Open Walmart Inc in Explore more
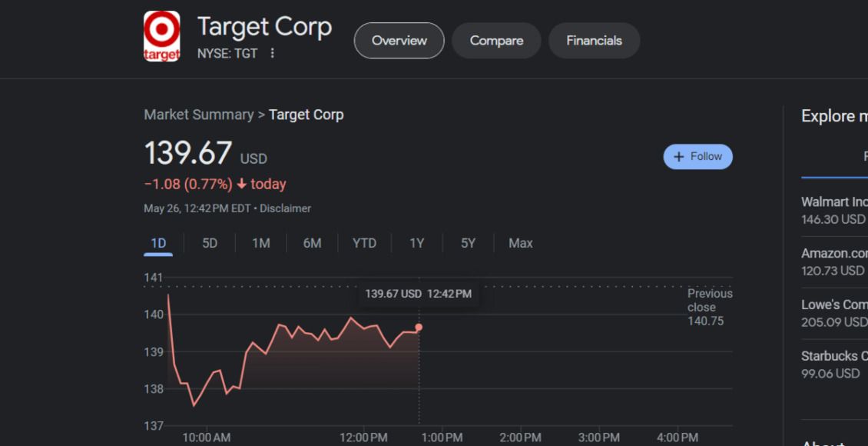The width and height of the screenshot is (868, 446). tap(834, 210)
